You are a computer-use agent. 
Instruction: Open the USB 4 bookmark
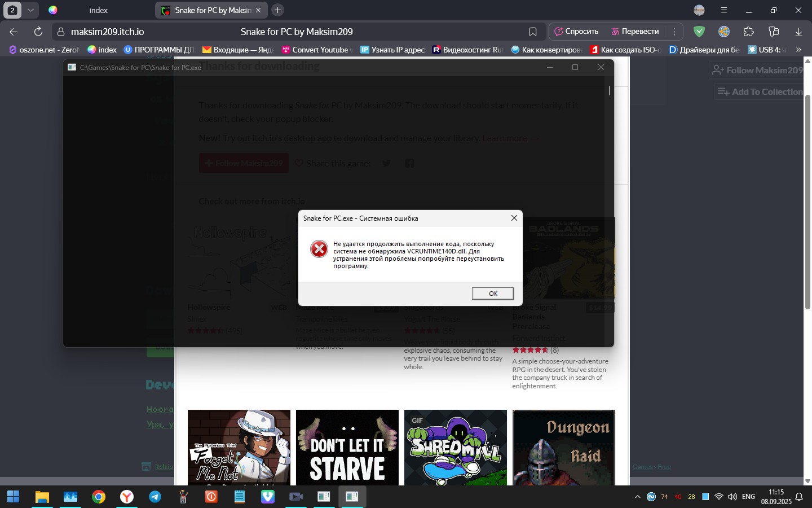click(767, 50)
